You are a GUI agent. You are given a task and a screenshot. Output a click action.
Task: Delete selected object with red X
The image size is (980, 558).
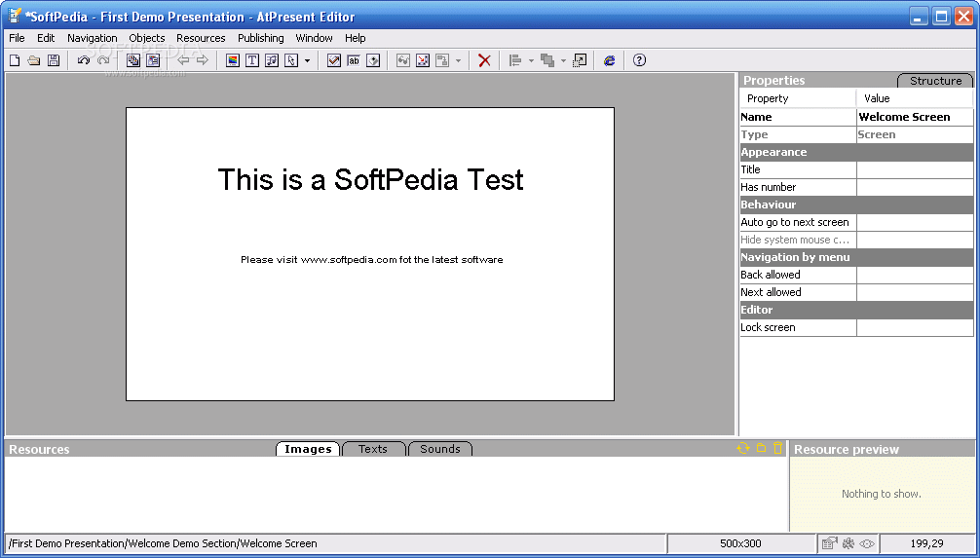point(484,60)
